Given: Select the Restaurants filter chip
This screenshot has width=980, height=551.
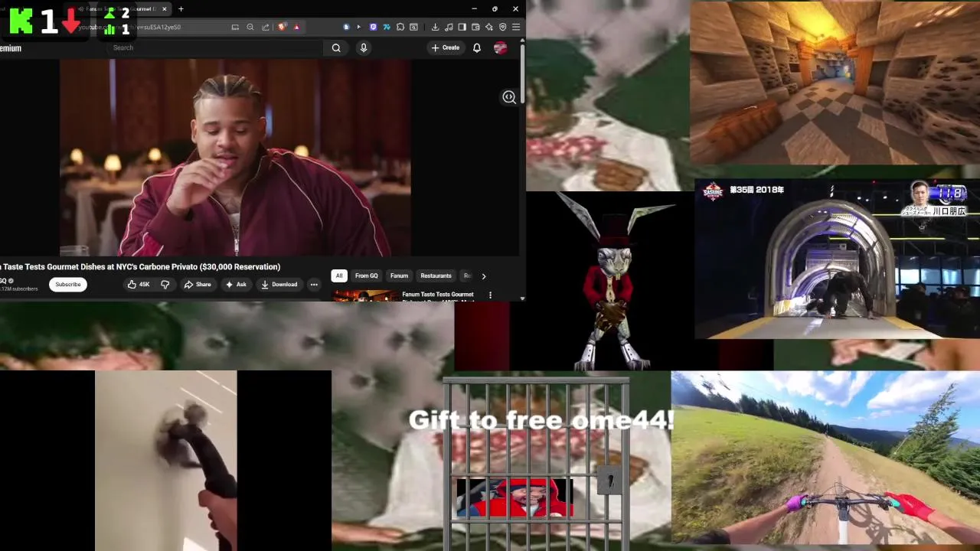Looking at the screenshot, I should [x=436, y=275].
